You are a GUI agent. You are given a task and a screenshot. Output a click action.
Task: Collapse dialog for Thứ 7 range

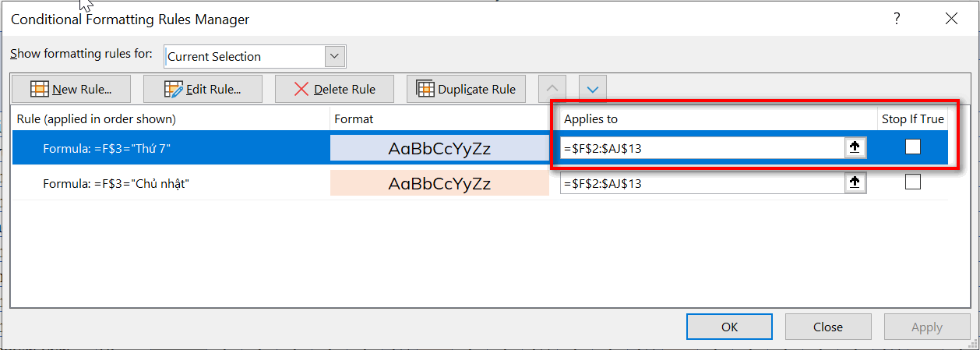855,148
